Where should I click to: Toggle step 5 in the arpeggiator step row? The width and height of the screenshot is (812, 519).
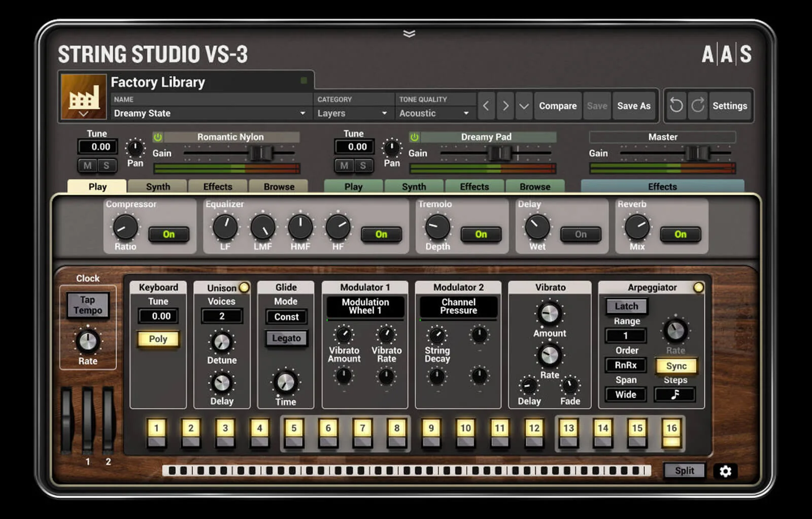pos(294,428)
